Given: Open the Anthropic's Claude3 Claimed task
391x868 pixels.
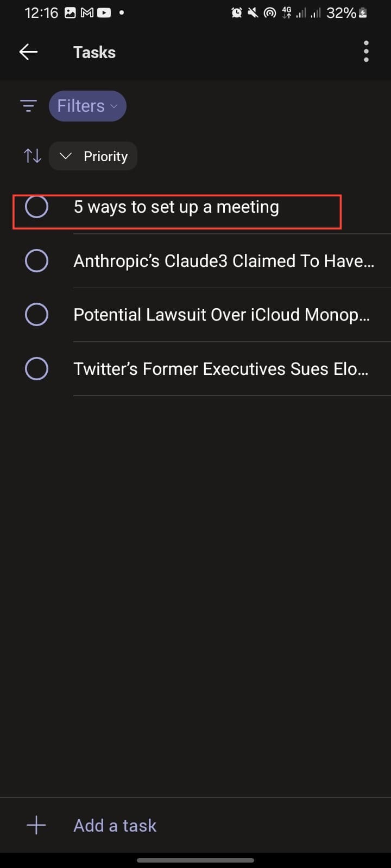Looking at the screenshot, I should click(223, 261).
